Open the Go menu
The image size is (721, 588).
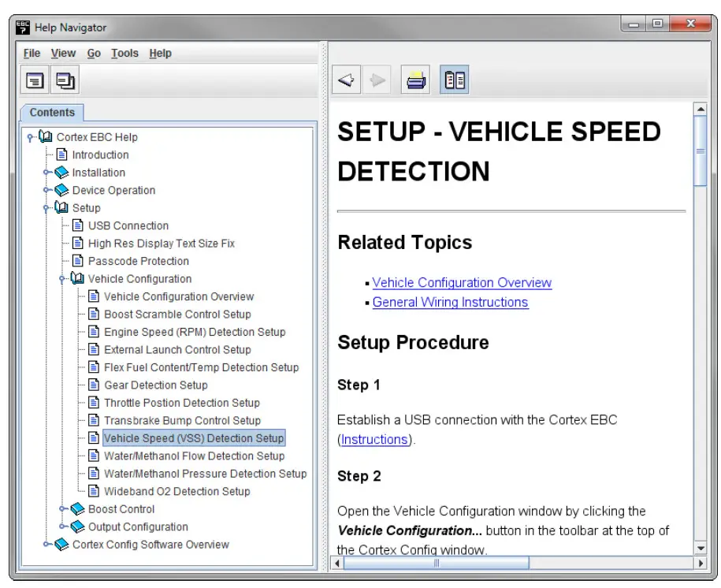[94, 53]
